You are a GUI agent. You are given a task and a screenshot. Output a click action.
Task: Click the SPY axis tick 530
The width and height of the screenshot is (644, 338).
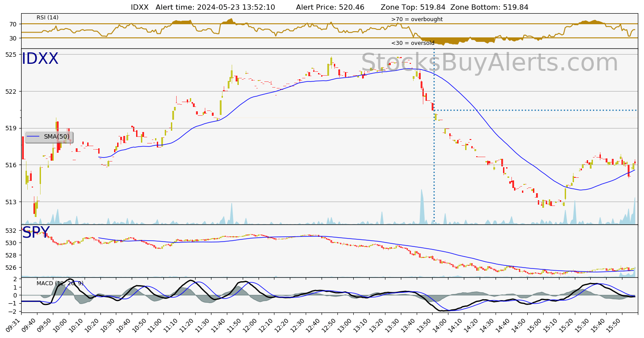pos(11,243)
